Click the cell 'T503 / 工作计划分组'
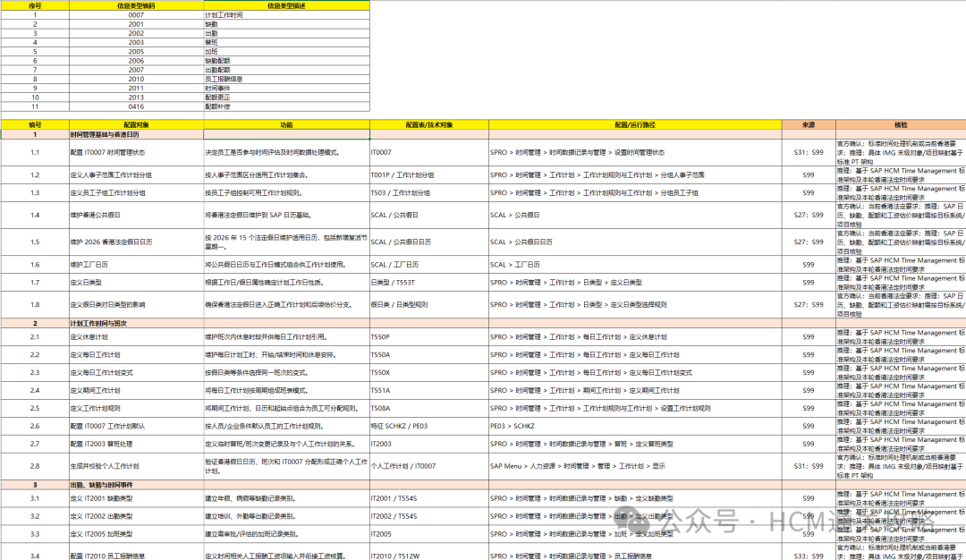 [429, 193]
